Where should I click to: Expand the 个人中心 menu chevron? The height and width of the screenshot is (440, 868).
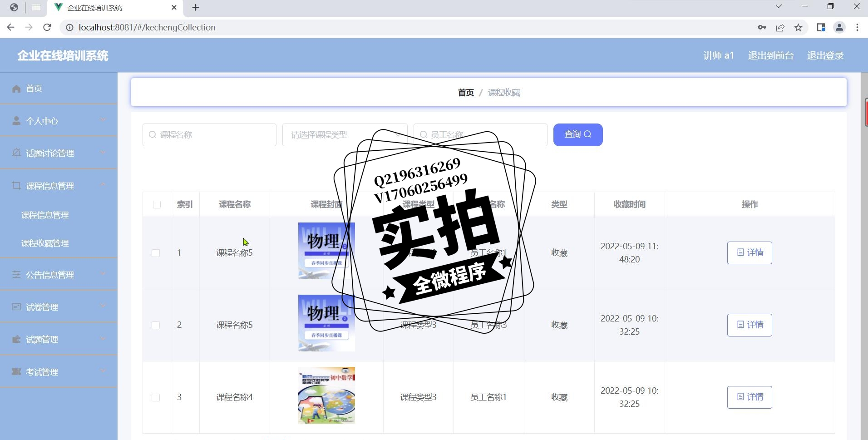point(103,119)
